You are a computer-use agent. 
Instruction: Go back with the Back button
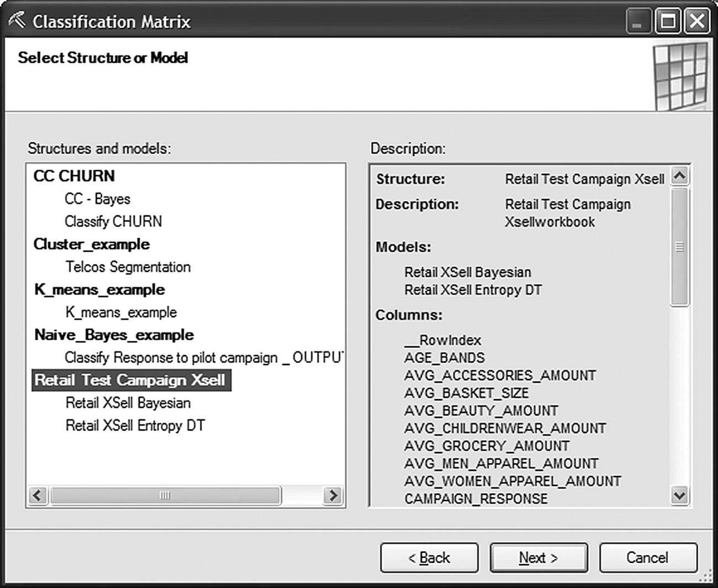[x=429, y=558]
